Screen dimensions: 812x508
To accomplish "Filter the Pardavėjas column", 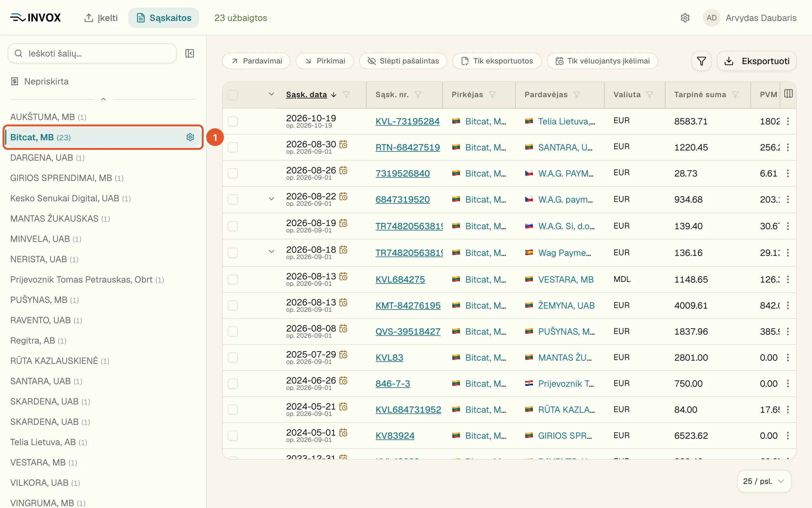I will click(576, 95).
